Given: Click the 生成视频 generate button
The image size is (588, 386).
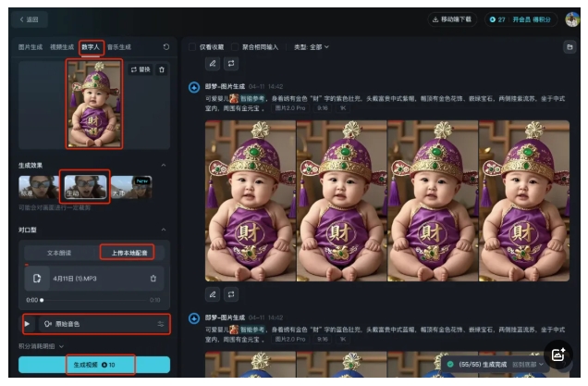Looking at the screenshot, I should 94,365.
